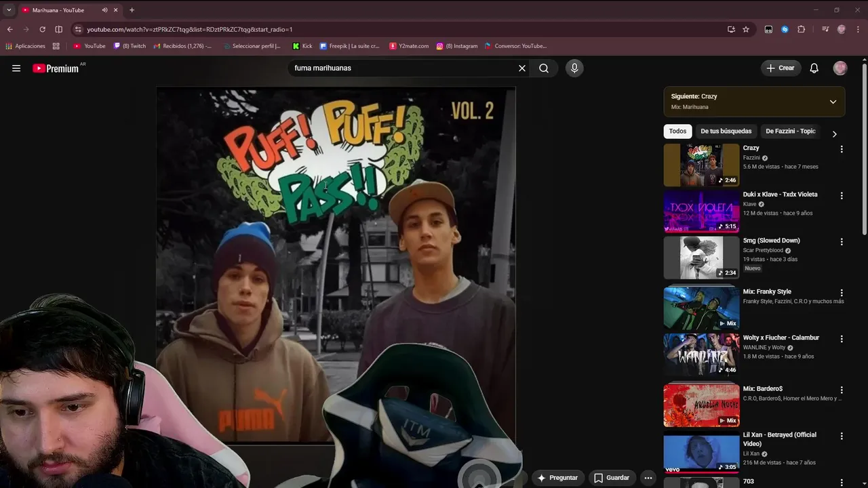Open Wolty x Fiucher - Calambur title
Screen dimensions: 868x488
pyautogui.click(x=781, y=338)
